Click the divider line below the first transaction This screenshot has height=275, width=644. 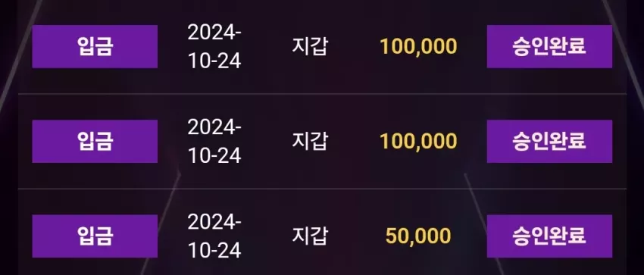[x=322, y=94]
